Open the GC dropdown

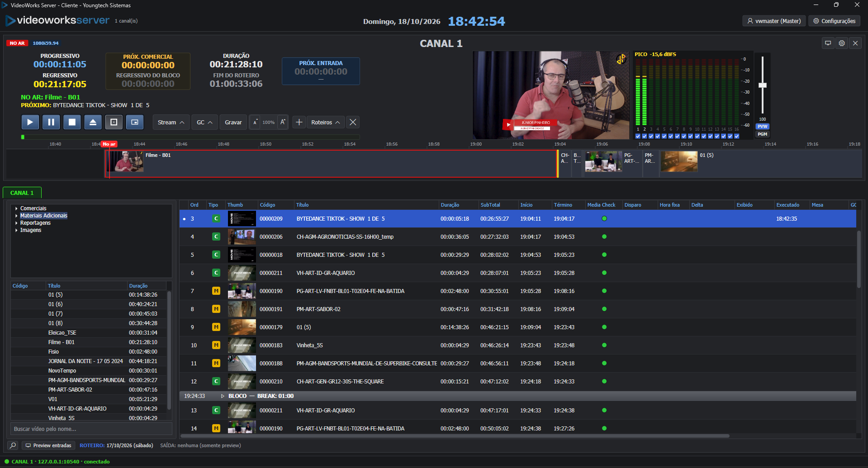pos(204,122)
